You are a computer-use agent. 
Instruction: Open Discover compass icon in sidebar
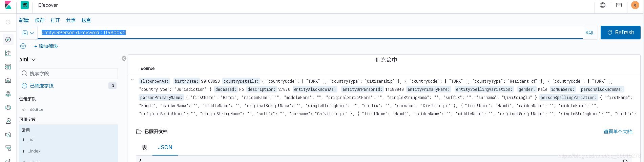pyautogui.click(x=8, y=40)
